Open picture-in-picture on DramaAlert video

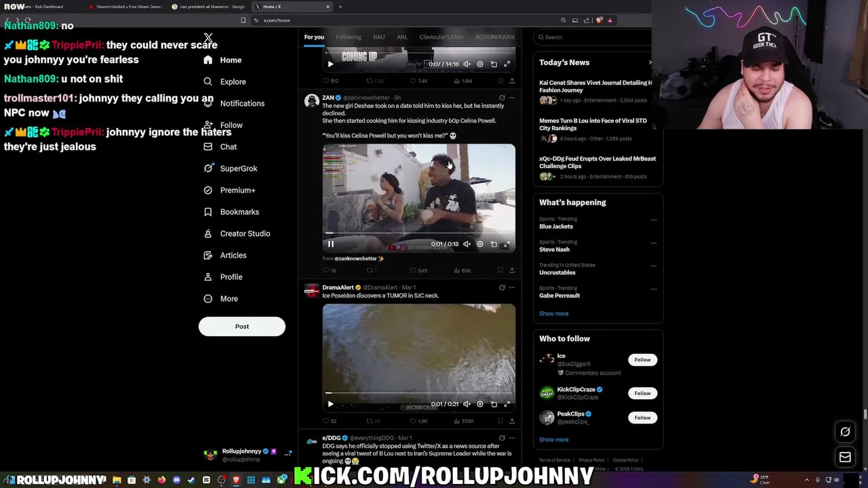[x=494, y=404]
